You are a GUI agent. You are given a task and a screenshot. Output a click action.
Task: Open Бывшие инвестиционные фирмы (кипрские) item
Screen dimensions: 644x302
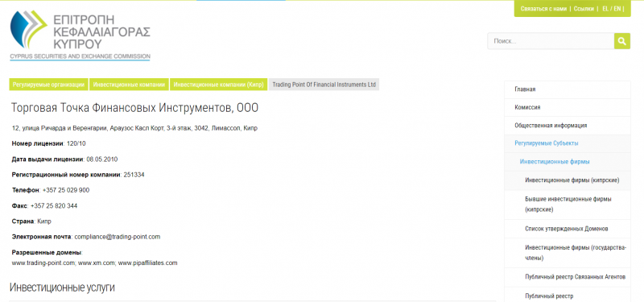click(568, 205)
